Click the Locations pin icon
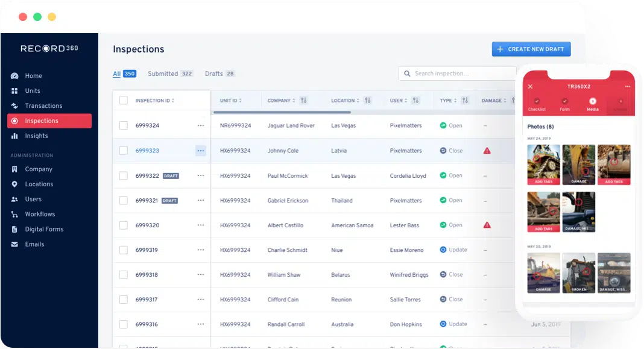The width and height of the screenshot is (644, 349). [14, 184]
